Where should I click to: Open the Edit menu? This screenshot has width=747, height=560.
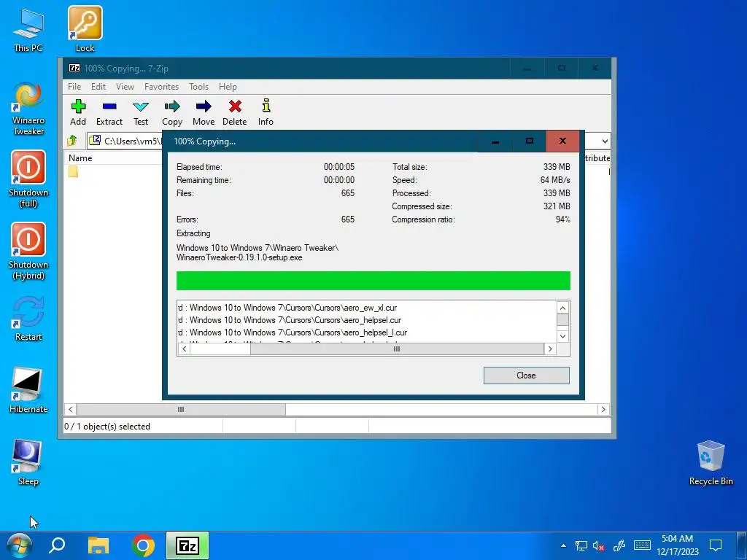(x=98, y=87)
